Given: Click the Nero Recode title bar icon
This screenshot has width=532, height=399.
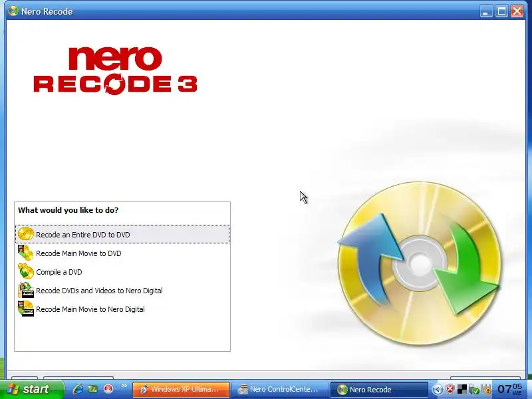Looking at the screenshot, I should pos(13,11).
